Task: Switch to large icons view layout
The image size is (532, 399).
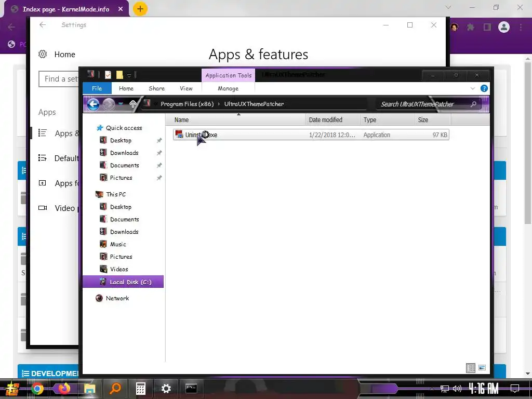Action: (x=482, y=368)
